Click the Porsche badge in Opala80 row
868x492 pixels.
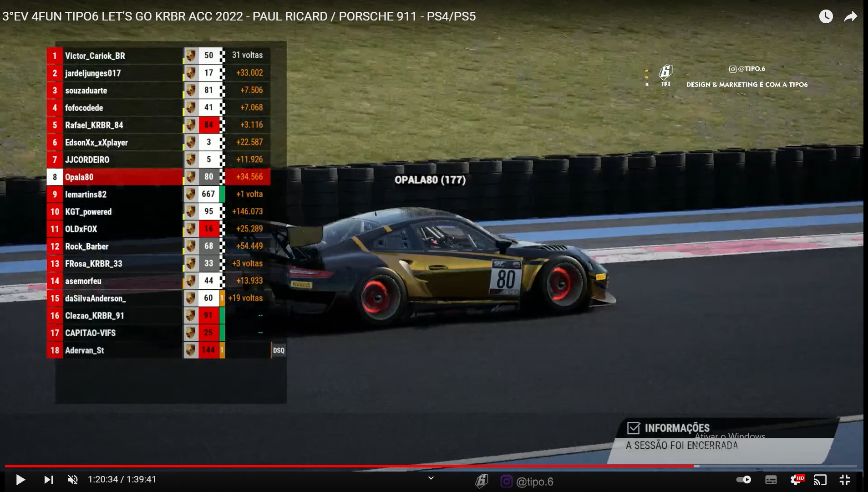click(191, 177)
